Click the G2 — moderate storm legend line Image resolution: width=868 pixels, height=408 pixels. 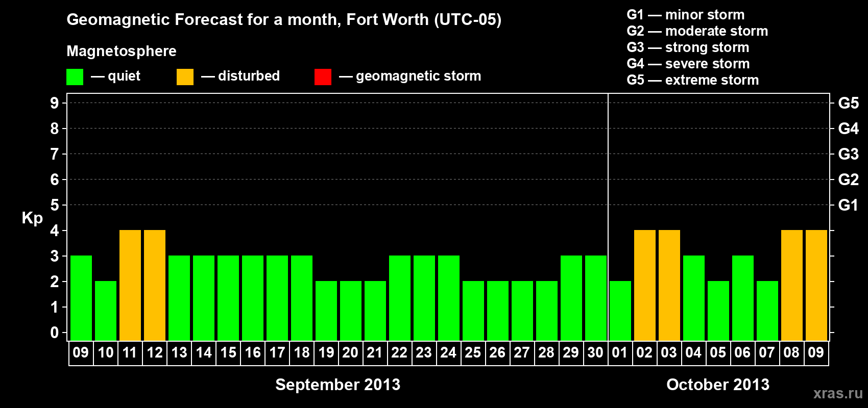697,31
